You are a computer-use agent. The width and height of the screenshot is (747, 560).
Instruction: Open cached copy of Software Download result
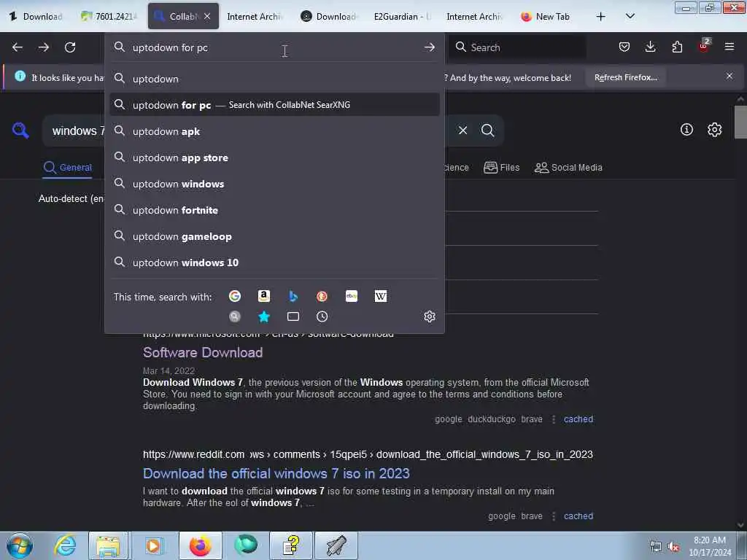[578, 419]
